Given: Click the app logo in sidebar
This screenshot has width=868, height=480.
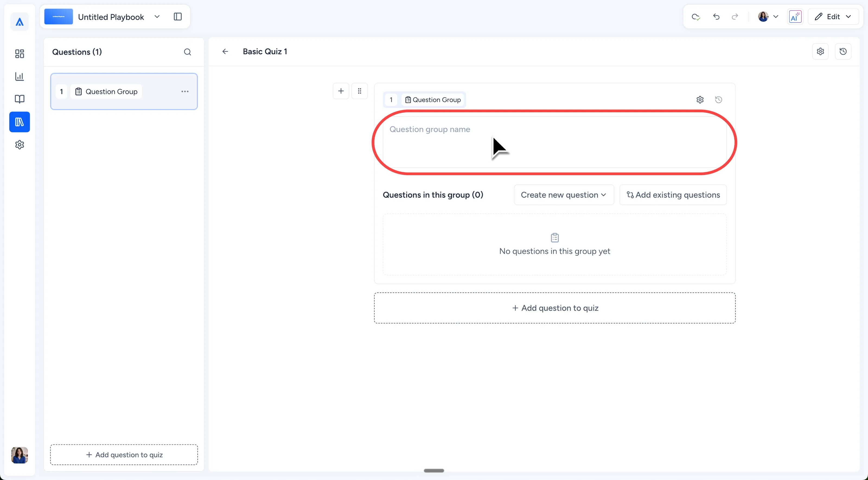Looking at the screenshot, I should coord(20,22).
